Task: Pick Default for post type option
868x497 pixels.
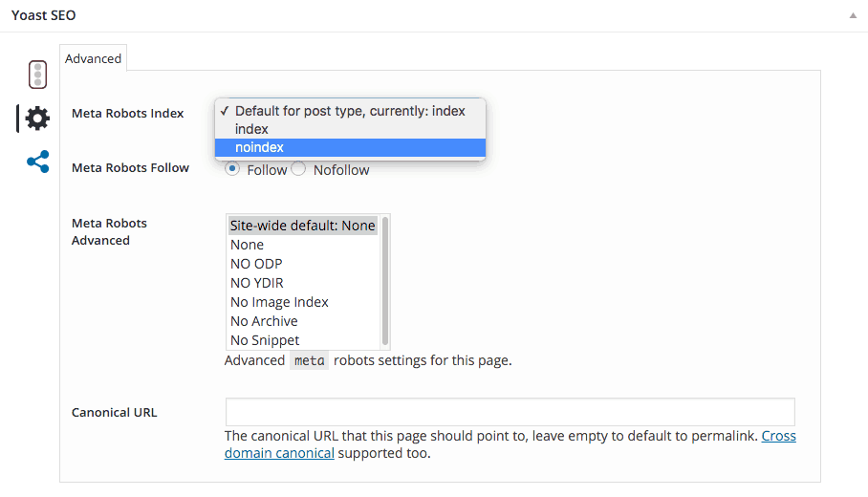Action: 350,111
